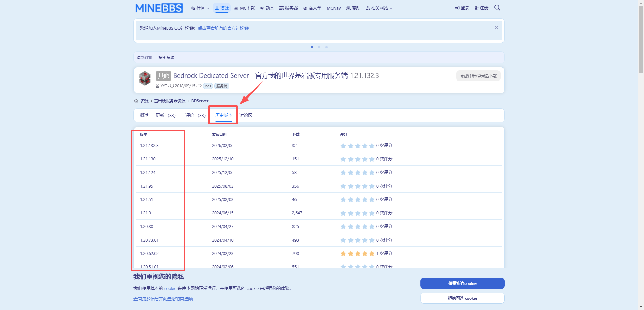Click 拒绝可选 cookie button
The image size is (644, 310).
(462, 298)
